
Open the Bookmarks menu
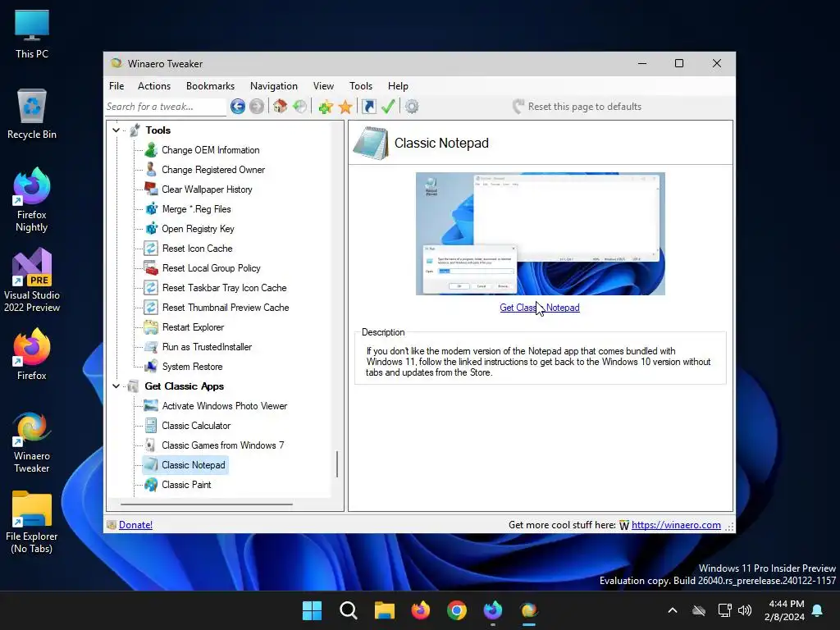coord(211,85)
